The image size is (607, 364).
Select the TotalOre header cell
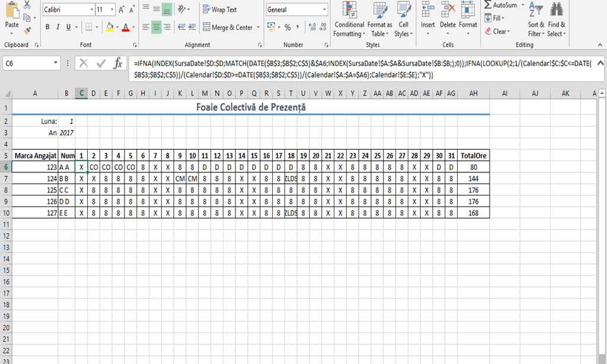click(473, 155)
